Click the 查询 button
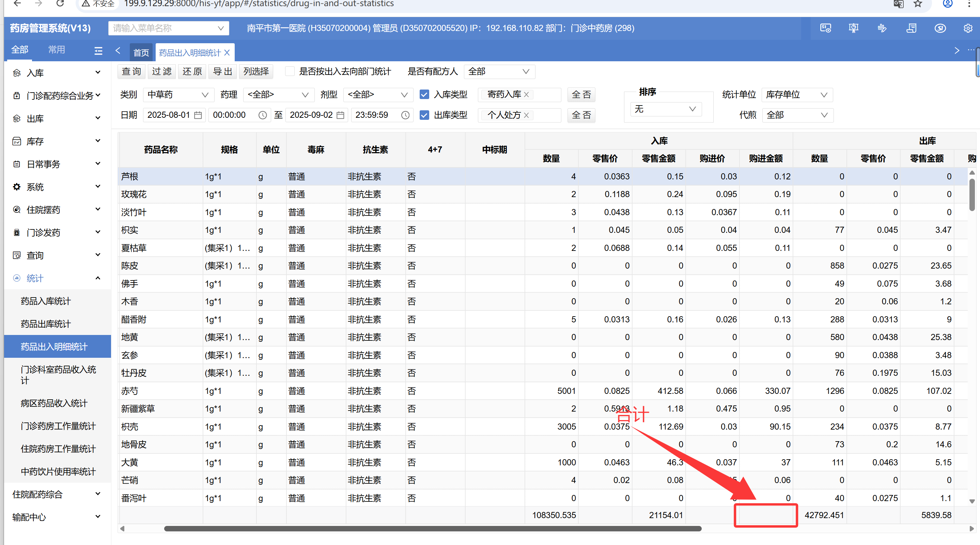Screen dimensions: 980x545 pos(131,71)
